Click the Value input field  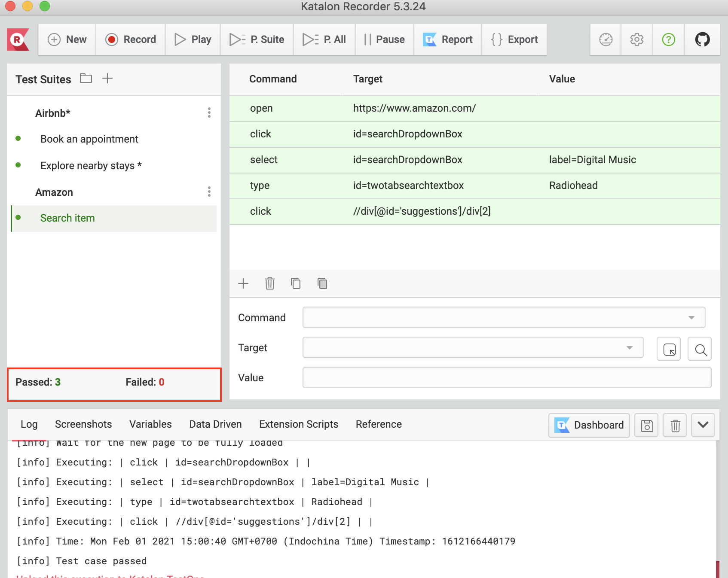click(x=507, y=377)
